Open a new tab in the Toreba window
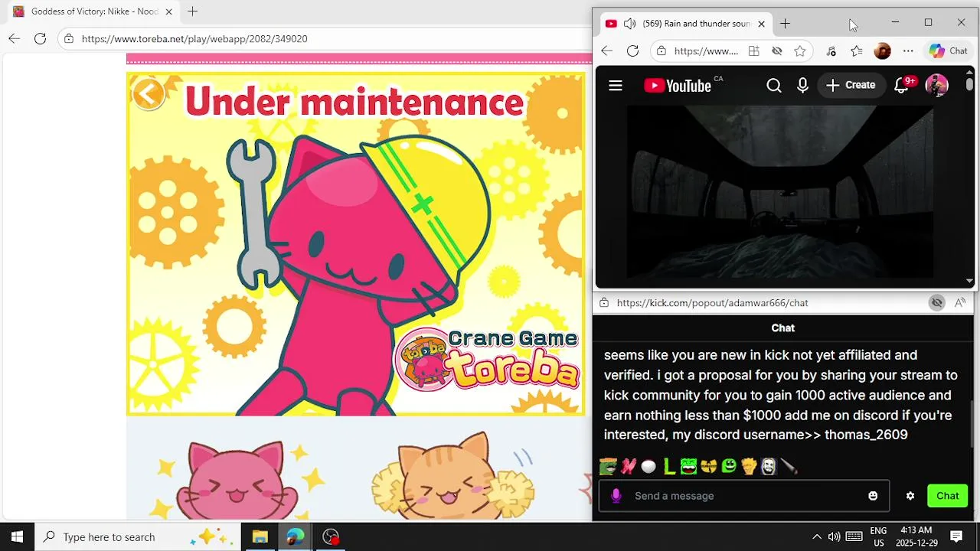The height and width of the screenshot is (551, 980). pyautogui.click(x=193, y=11)
